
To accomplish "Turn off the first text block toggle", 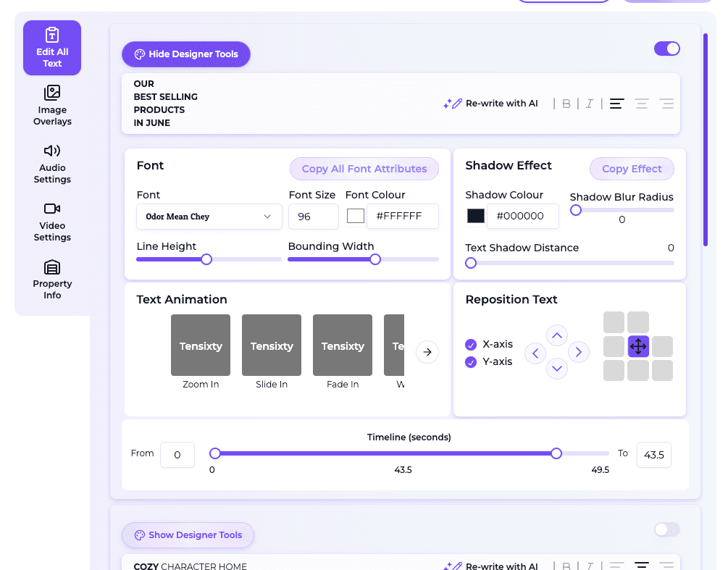I will pyautogui.click(x=666, y=49).
